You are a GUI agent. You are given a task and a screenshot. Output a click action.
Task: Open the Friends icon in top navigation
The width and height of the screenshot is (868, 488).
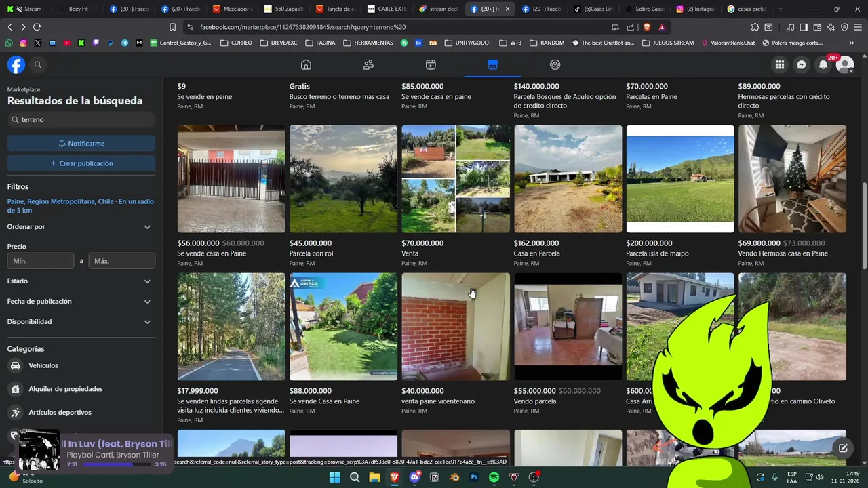(368, 64)
